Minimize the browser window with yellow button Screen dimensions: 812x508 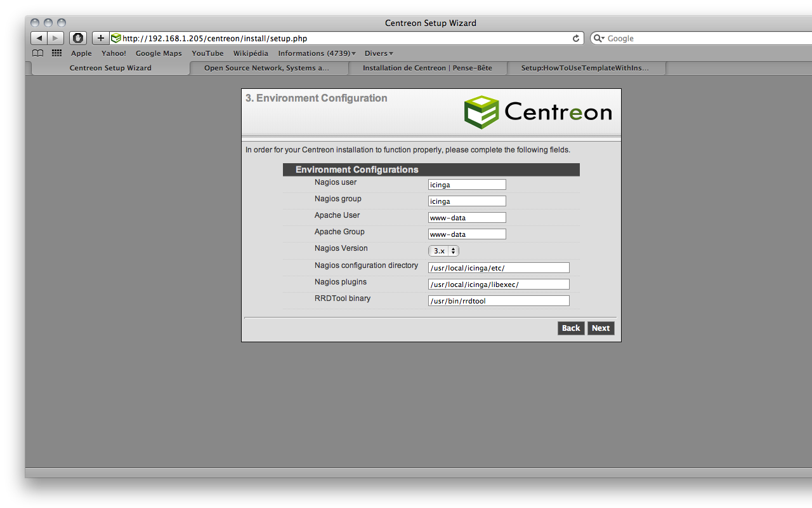(48, 23)
